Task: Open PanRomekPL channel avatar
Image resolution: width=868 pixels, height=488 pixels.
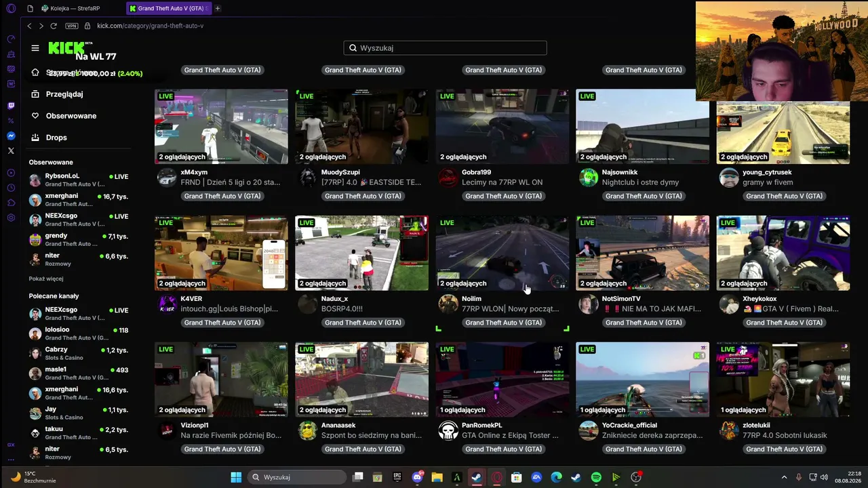Action: pyautogui.click(x=448, y=430)
